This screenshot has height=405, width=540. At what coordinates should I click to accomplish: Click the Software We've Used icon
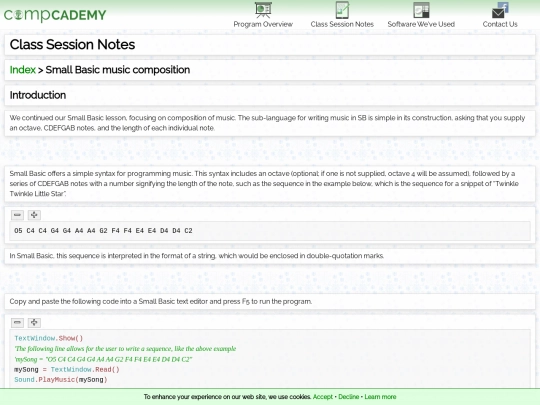pyautogui.click(x=421, y=10)
